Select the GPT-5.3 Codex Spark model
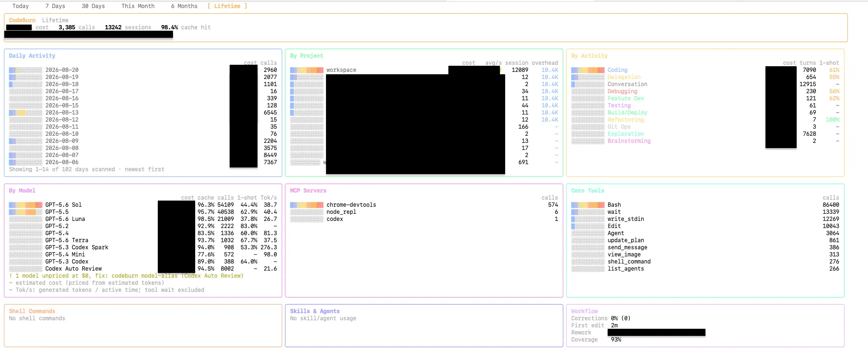Screen dimensions: 868x351 click(x=143, y=247)
